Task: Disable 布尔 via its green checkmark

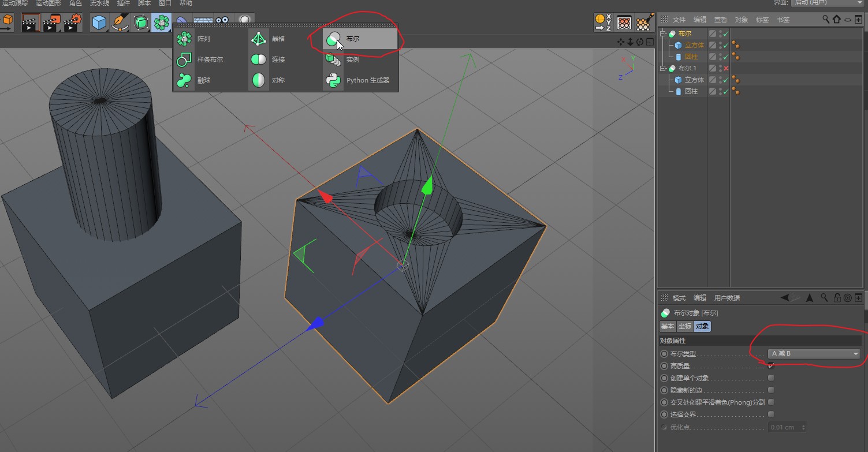Action: pyautogui.click(x=726, y=34)
